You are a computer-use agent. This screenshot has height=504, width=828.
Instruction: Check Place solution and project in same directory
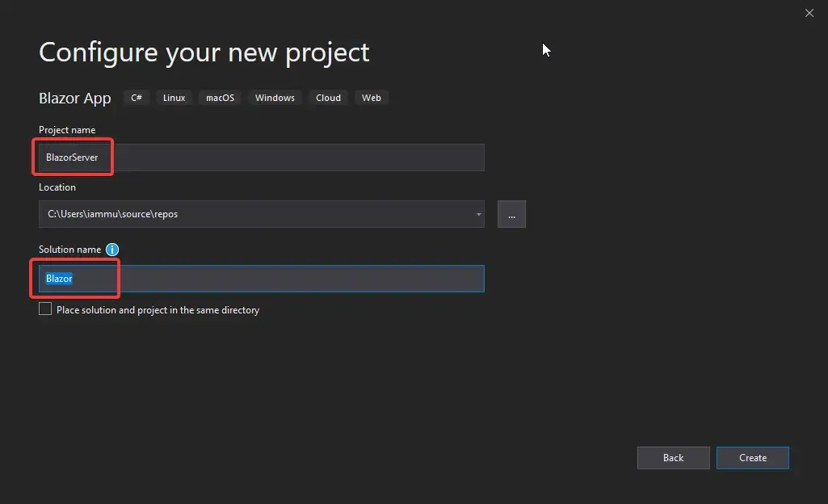(x=45, y=309)
